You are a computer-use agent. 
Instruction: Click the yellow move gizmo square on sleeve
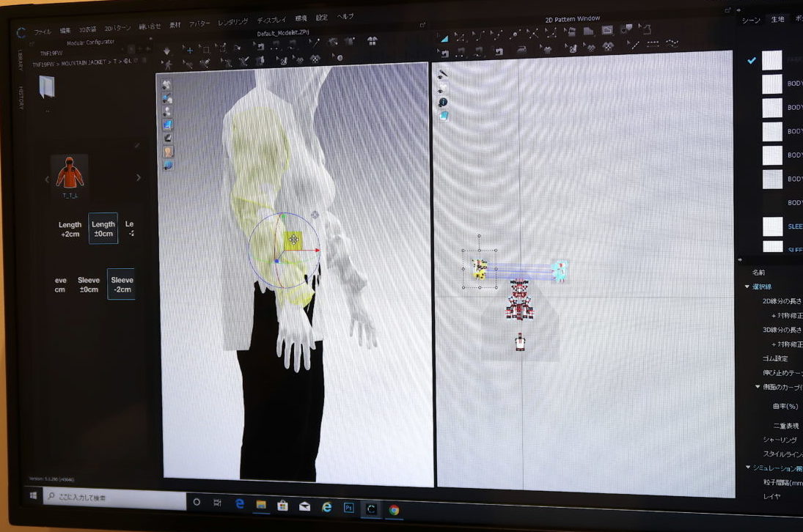coord(293,240)
